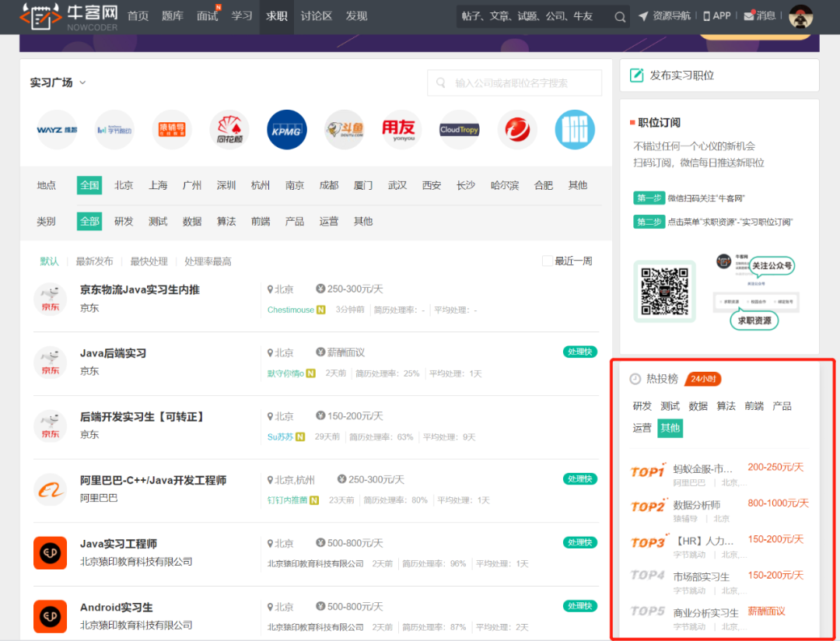Click 处理快 badge on Java后端实习
Screen dimensions: 840x641
click(580, 352)
